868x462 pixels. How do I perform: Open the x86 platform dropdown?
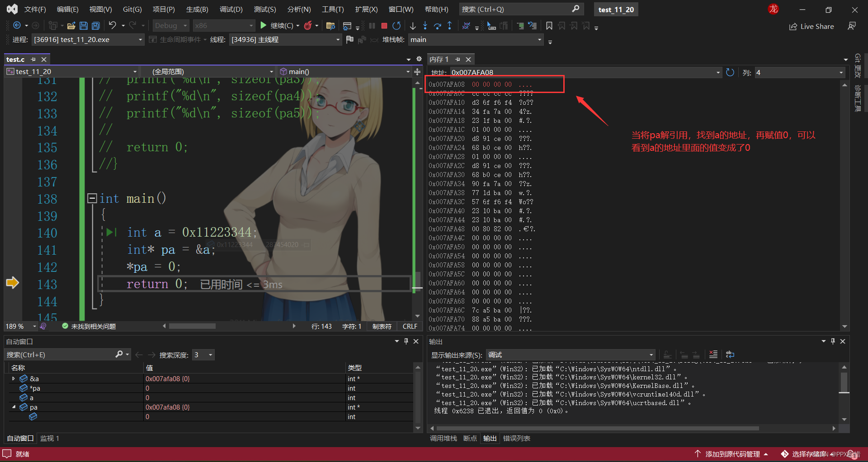pyautogui.click(x=224, y=26)
